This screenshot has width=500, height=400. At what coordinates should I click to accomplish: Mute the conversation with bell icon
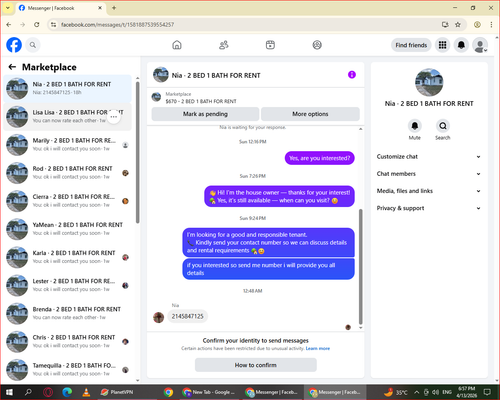(x=415, y=126)
